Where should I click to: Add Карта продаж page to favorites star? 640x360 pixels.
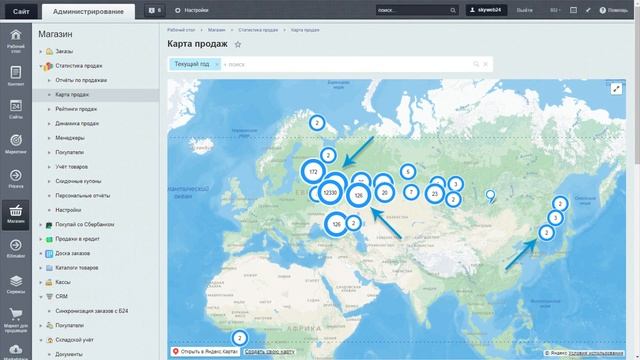click(x=238, y=44)
